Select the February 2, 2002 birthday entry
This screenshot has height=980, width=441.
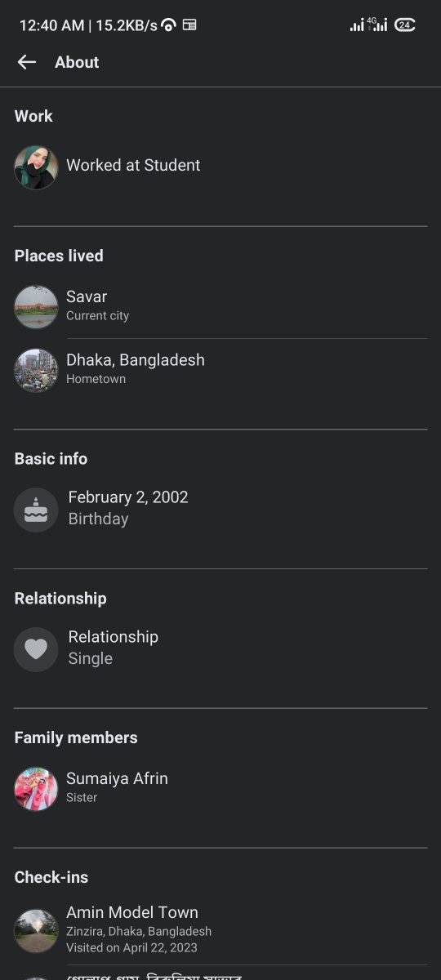pos(220,509)
